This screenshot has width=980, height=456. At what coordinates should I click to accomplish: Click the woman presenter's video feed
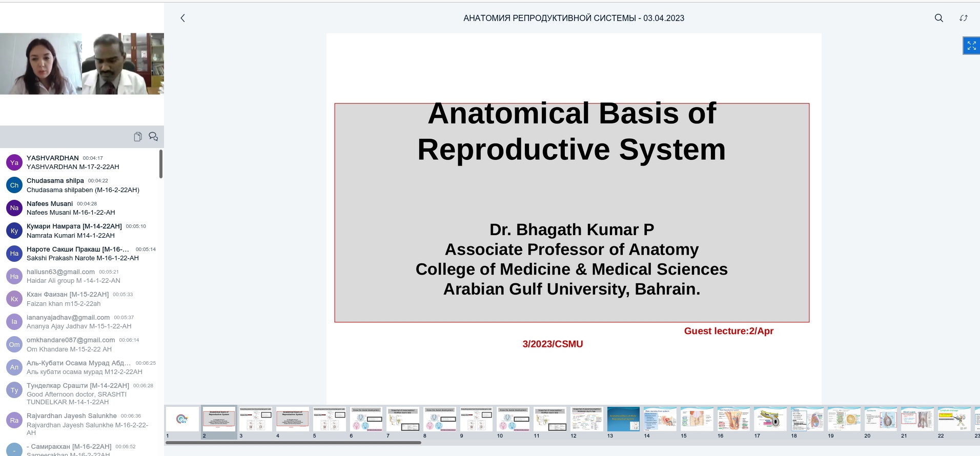[x=41, y=64]
